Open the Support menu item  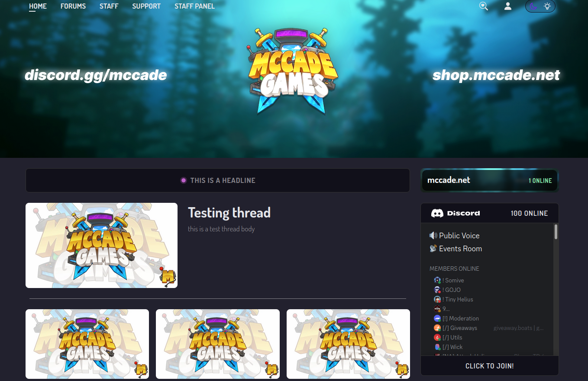pyautogui.click(x=146, y=6)
